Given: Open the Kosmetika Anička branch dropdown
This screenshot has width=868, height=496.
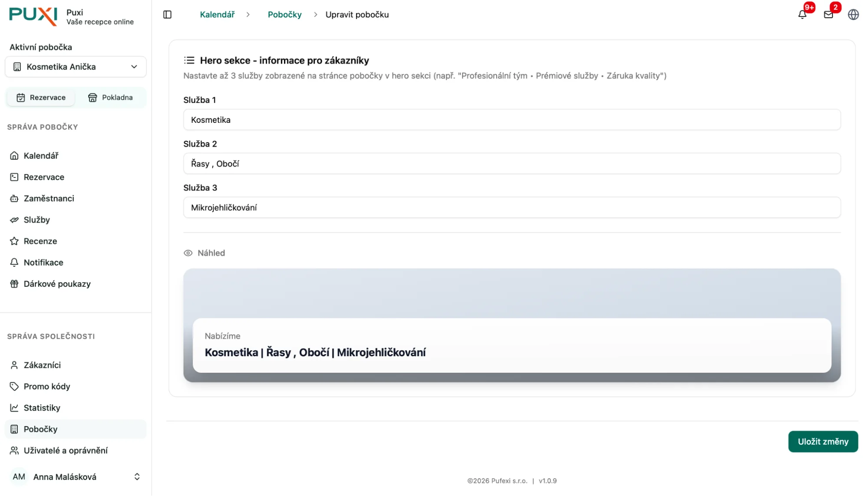Looking at the screenshot, I should [x=76, y=67].
